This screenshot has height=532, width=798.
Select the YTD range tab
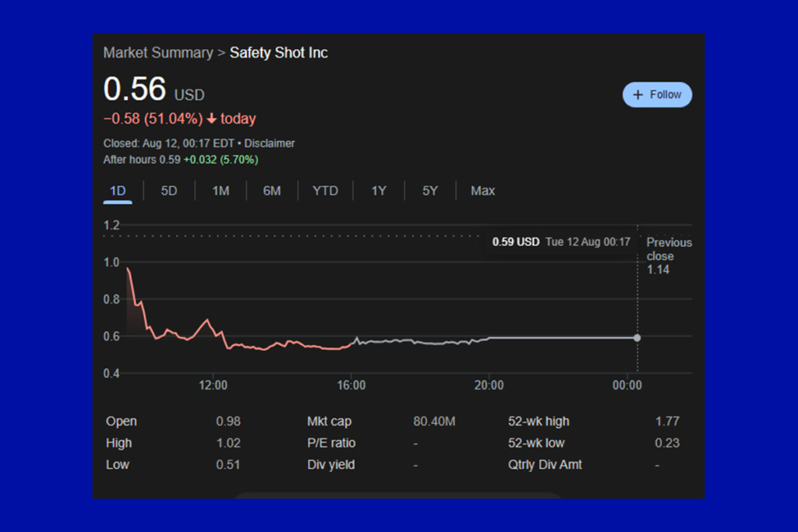[325, 191]
